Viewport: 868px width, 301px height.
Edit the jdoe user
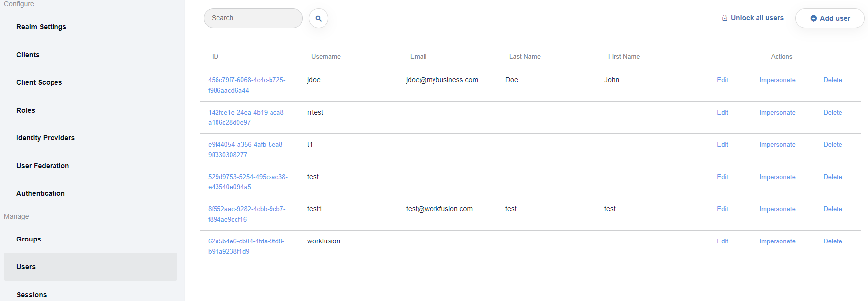click(722, 80)
